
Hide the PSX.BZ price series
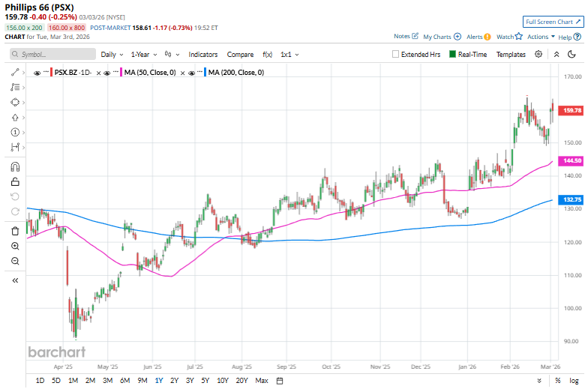pyautogui.click(x=37, y=73)
